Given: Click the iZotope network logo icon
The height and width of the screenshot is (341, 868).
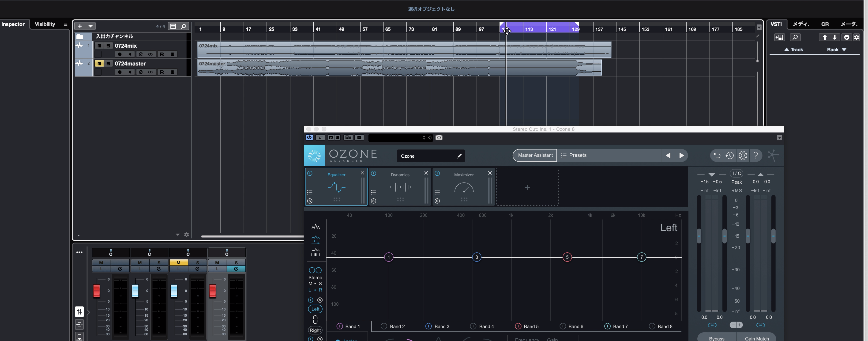Looking at the screenshot, I should click(x=773, y=155).
